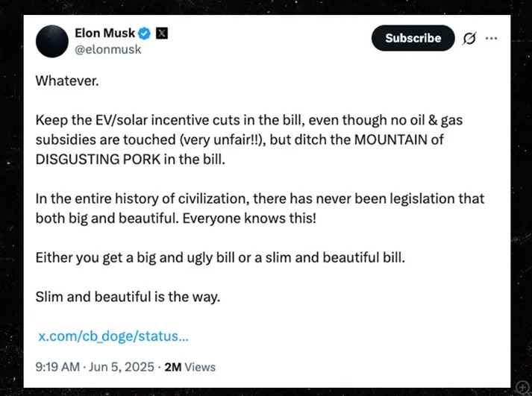
Task: Click "Slim and beautiful is the way."
Action: (x=128, y=296)
